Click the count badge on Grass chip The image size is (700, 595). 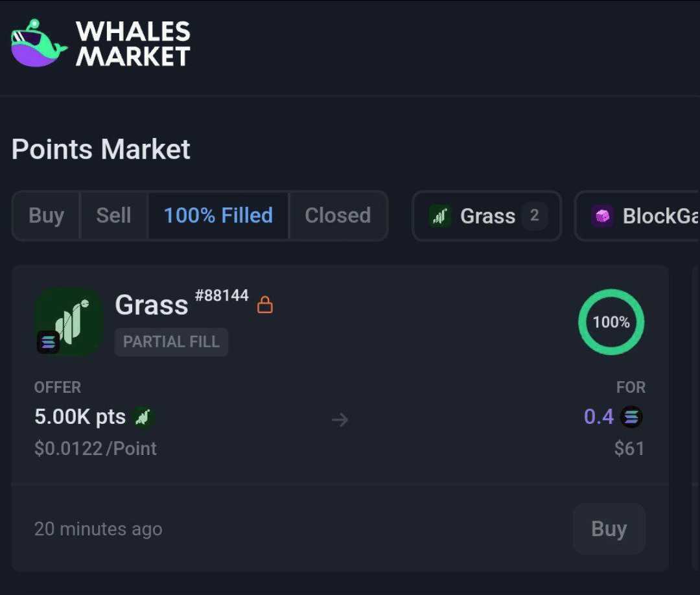pyautogui.click(x=535, y=215)
